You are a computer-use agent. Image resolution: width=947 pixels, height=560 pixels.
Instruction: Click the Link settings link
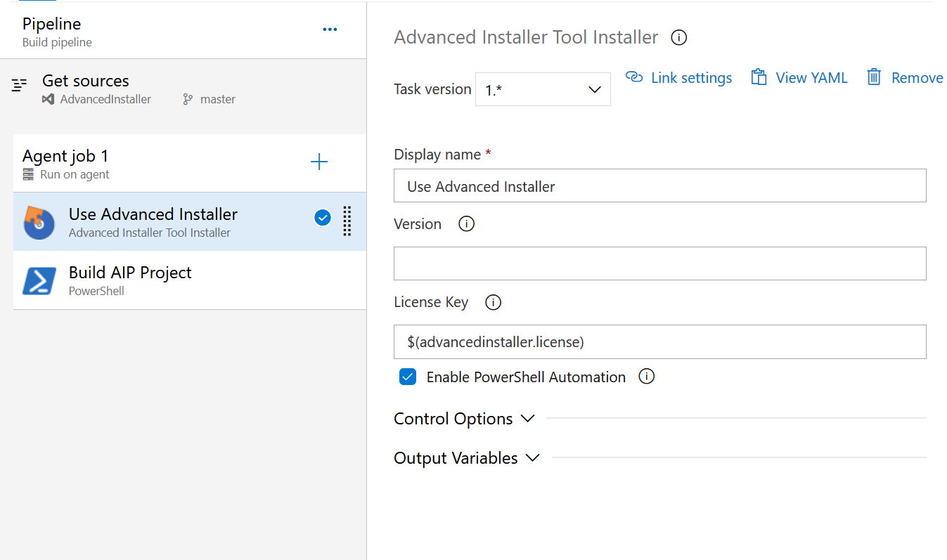tap(691, 78)
